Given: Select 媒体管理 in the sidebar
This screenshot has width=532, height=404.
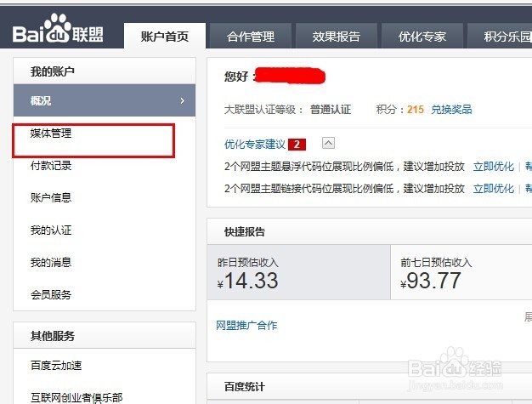Looking at the screenshot, I should tap(51, 133).
